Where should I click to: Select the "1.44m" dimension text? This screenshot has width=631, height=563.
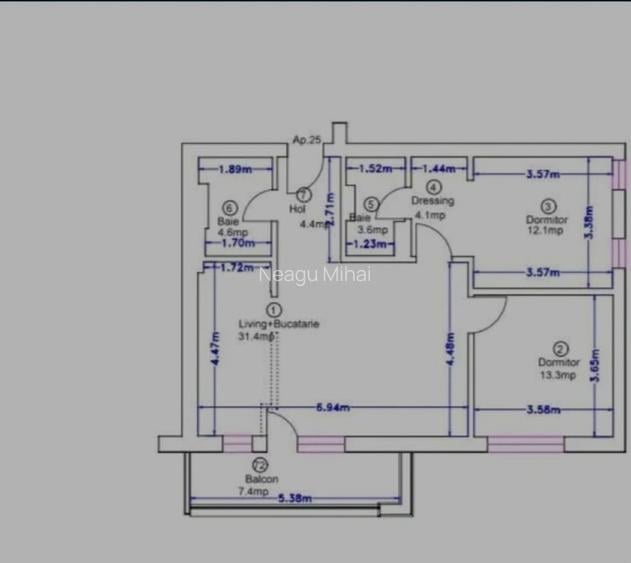point(439,169)
